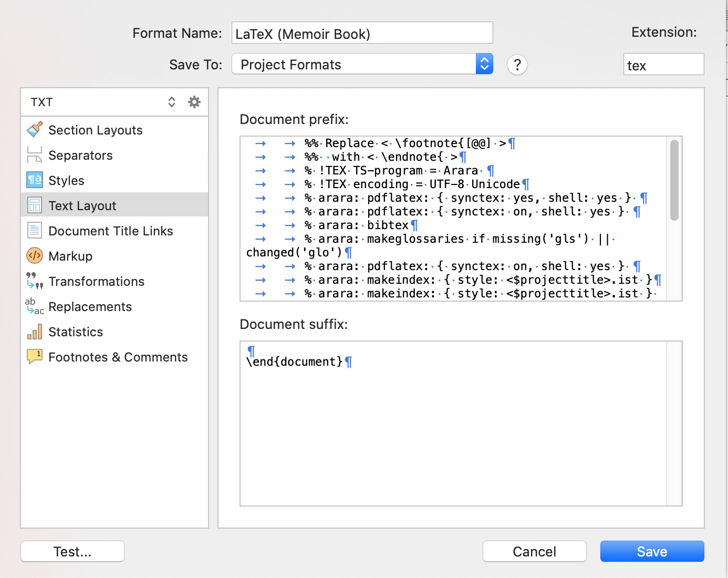
Task: Click the Separators icon in the sidebar
Action: pyautogui.click(x=34, y=155)
